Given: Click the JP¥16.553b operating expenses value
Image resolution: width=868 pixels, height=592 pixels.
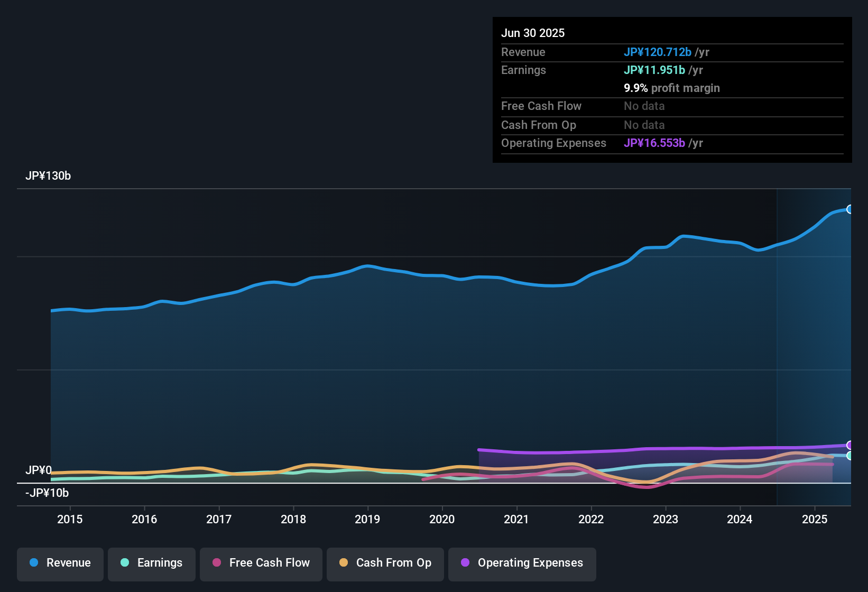Looking at the screenshot, I should click(654, 143).
